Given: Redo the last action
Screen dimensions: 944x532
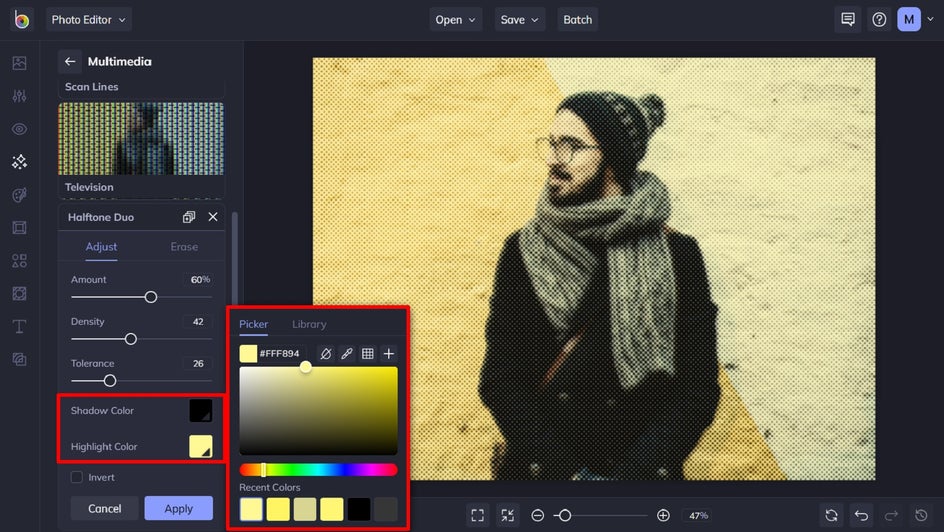Looking at the screenshot, I should tap(891, 515).
